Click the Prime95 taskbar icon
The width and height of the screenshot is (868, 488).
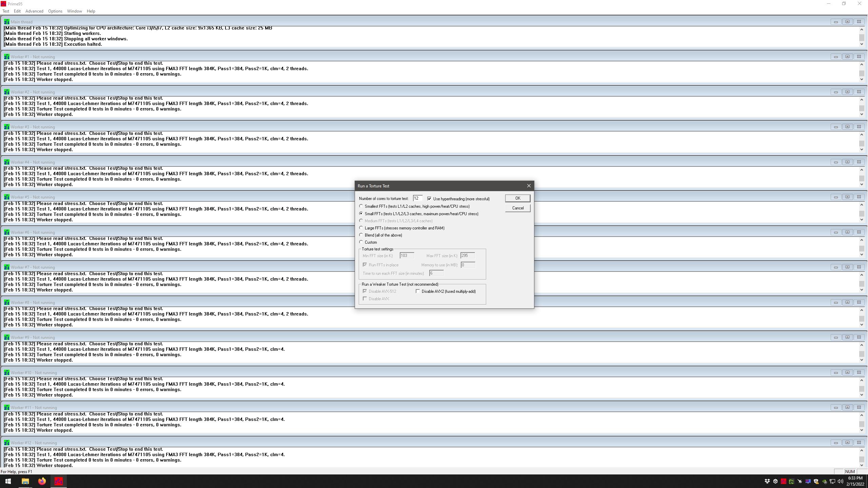[58, 481]
